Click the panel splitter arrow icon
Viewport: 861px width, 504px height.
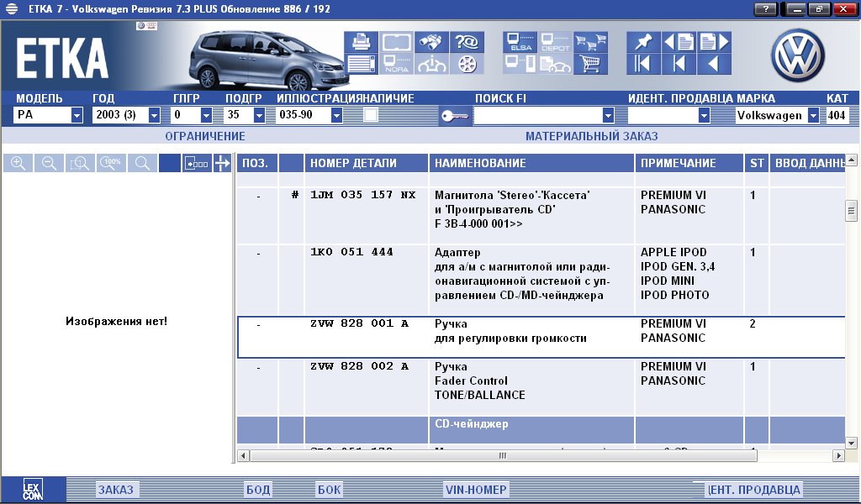222,163
